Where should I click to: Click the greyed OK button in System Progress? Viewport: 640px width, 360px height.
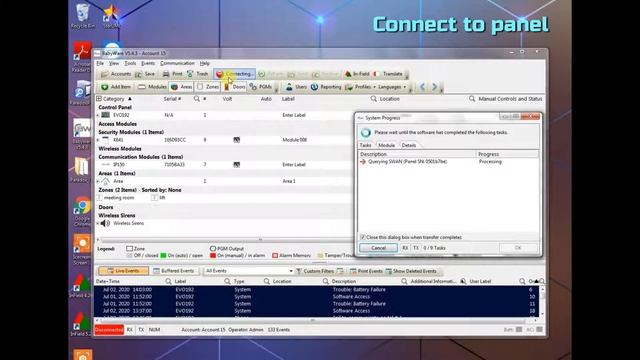coord(518,248)
